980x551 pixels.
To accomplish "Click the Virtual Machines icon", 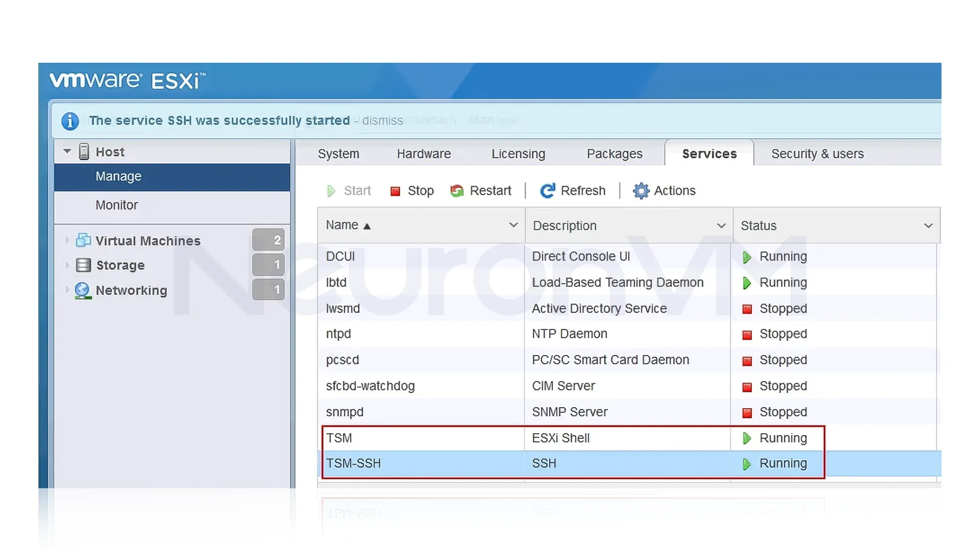I will 83,240.
